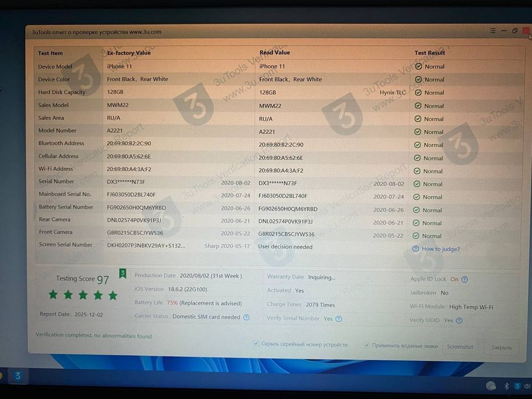Screen dimensions: 532x399
Task: Click ex-factory value 'G8R0215CBSCJYW536'
Action: (135, 233)
